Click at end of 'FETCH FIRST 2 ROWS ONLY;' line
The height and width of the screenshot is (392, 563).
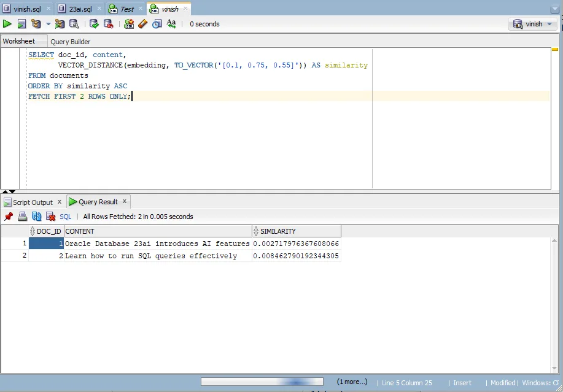(132, 96)
